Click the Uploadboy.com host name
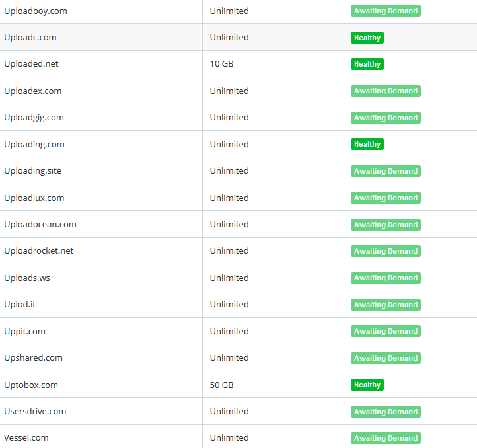This screenshot has height=448, width=477. tap(36, 11)
